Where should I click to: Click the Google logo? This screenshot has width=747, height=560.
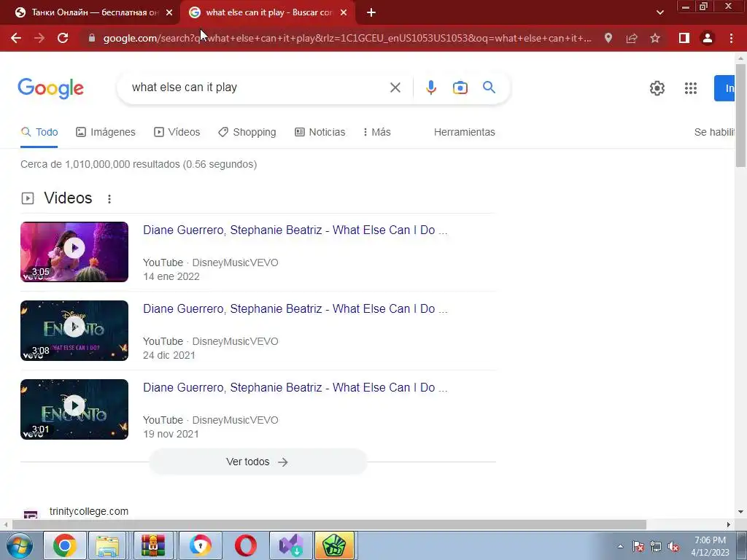(x=51, y=88)
